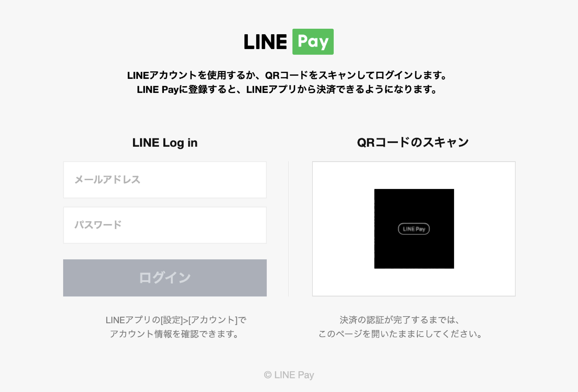The image size is (578, 392).
Task: Click the green Pay badge in logo
Action: (313, 42)
